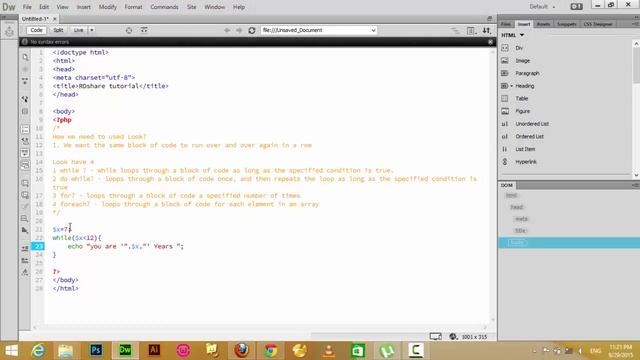Insert a Div from Insert panel
Image resolution: width=640 pixels, height=360 pixels.
(519, 48)
